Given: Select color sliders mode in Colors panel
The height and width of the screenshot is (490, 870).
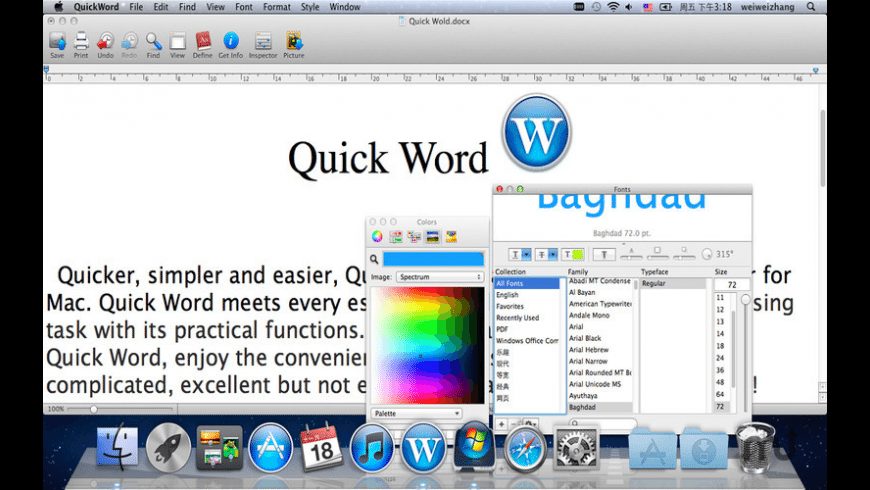Looking at the screenshot, I should (396, 237).
